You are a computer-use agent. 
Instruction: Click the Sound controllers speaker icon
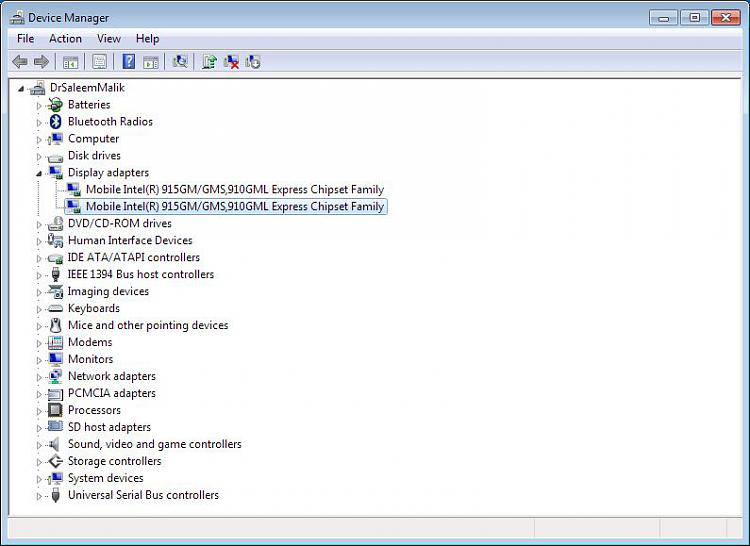click(x=55, y=444)
